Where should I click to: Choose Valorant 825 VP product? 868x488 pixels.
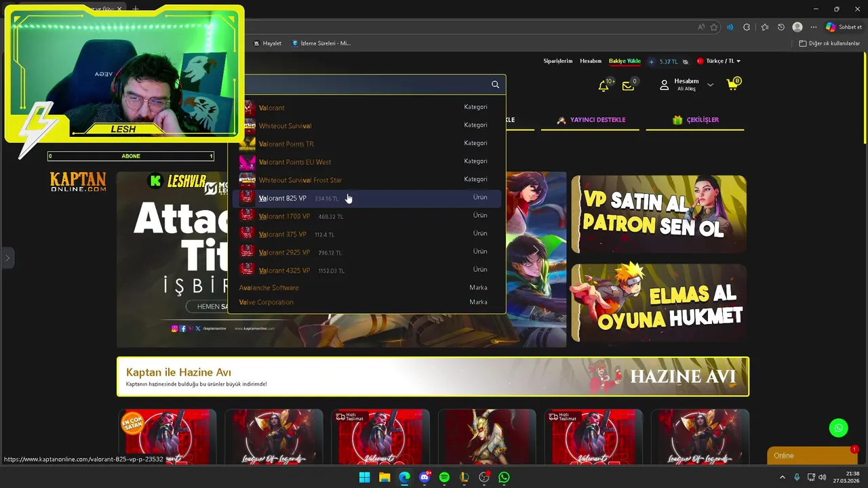pos(366,198)
